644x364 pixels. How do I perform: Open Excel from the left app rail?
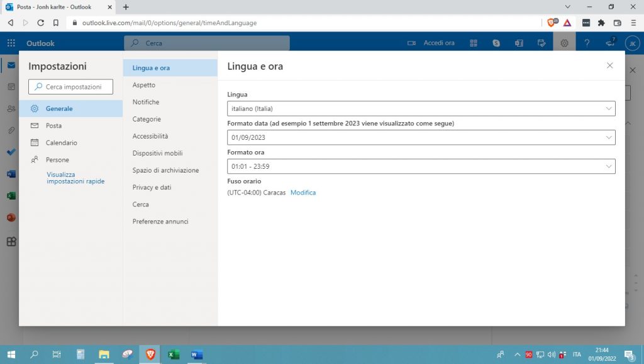(x=11, y=196)
